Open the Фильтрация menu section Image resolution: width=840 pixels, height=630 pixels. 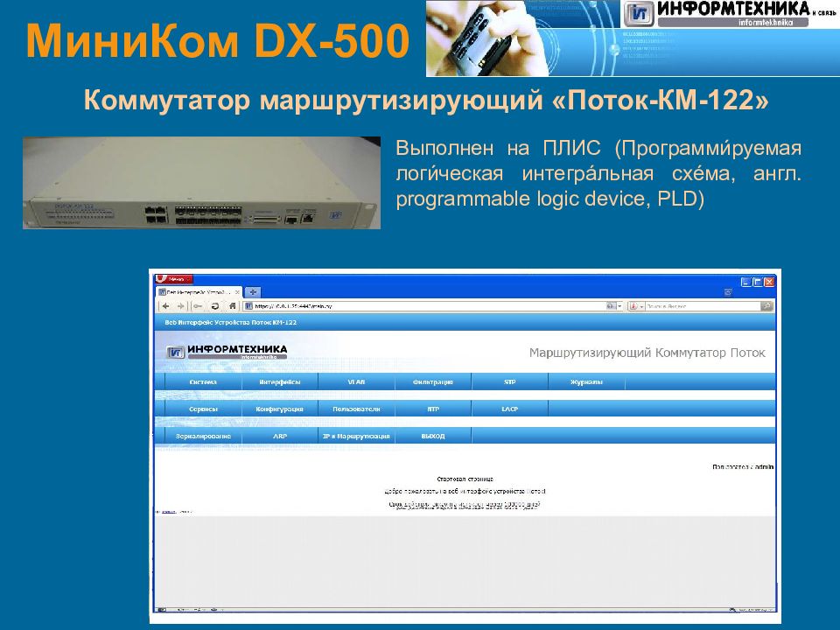[433, 382]
